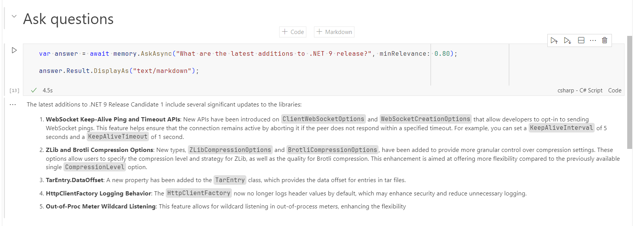
Task: Click the vertical scrollbar thumb
Action: click(629, 92)
